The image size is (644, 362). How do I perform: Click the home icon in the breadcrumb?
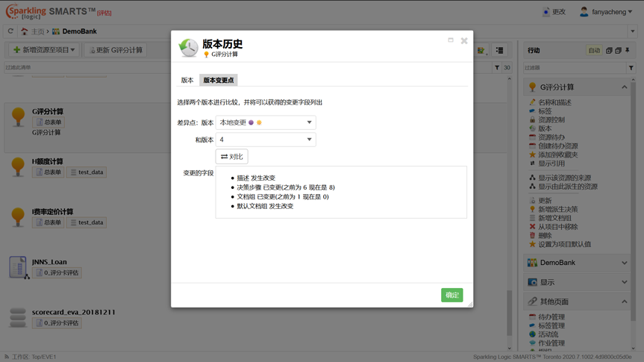click(x=25, y=31)
